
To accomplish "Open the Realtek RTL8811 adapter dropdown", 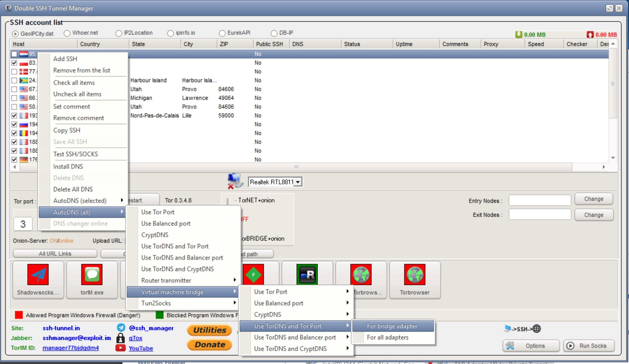I will [298, 182].
